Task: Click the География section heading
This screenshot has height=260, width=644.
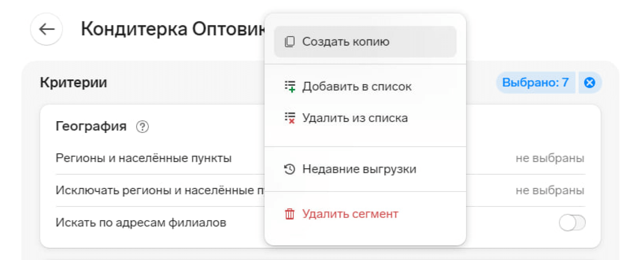Action: (91, 126)
